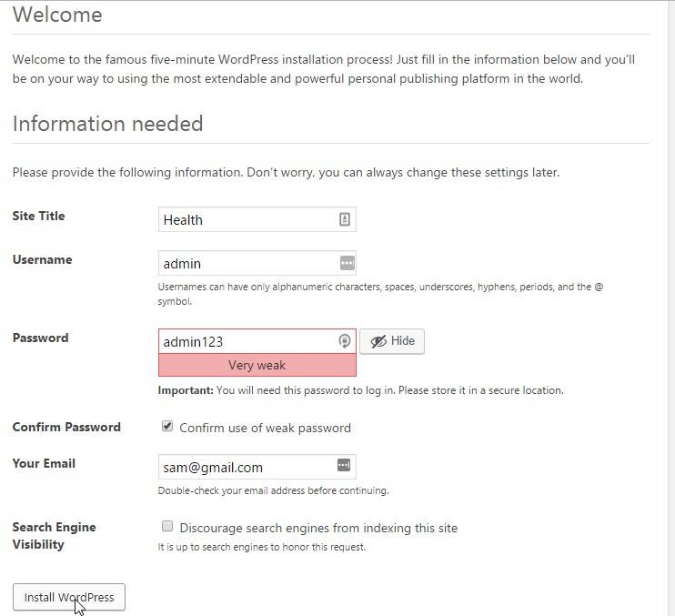Click the email field with sam@gmail.com
The width and height of the screenshot is (675, 616).
tap(246, 467)
